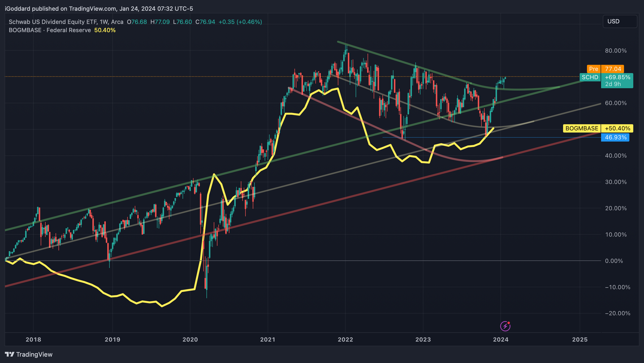
Task: Click the O76.68 open value in legend
Action: [x=137, y=22]
